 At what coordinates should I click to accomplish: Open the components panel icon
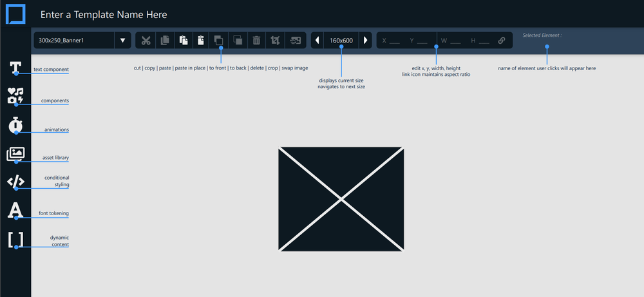(x=15, y=96)
